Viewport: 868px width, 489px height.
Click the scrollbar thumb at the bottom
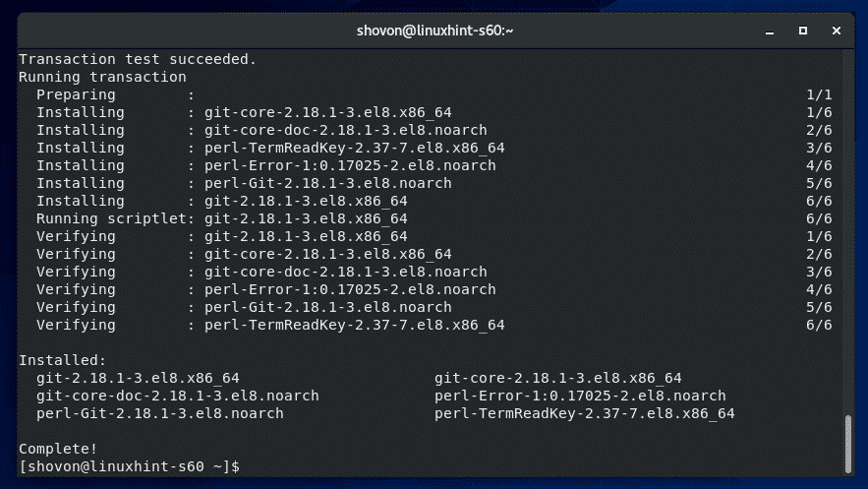click(x=849, y=444)
